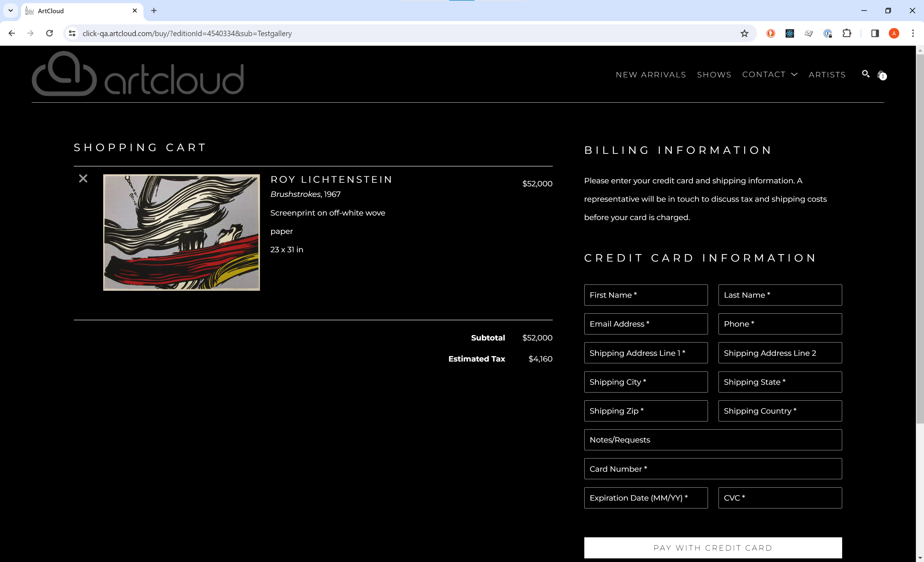The height and width of the screenshot is (562, 924).
Task: Focus the Shipping Country field
Action: pos(780,411)
